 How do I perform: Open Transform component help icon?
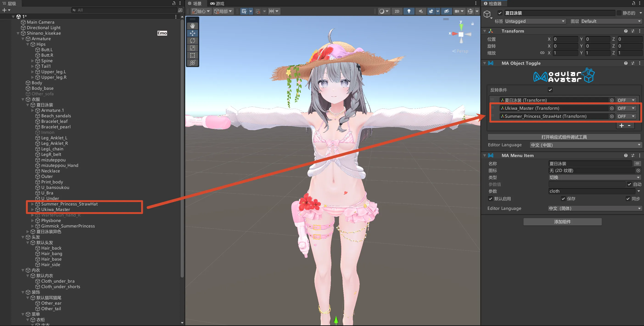[625, 31]
